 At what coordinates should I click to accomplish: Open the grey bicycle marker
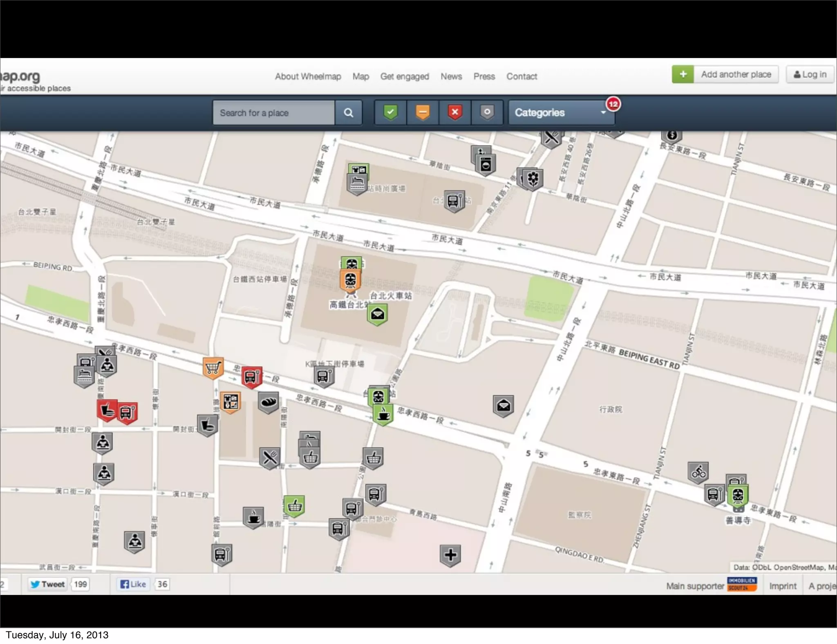click(x=698, y=472)
